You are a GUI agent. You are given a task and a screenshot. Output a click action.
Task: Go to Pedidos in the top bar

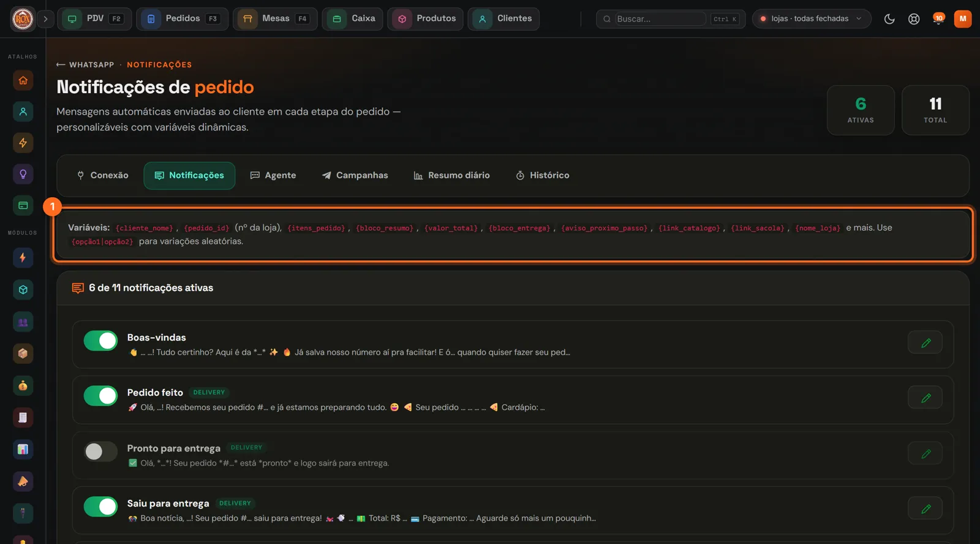[x=182, y=19]
